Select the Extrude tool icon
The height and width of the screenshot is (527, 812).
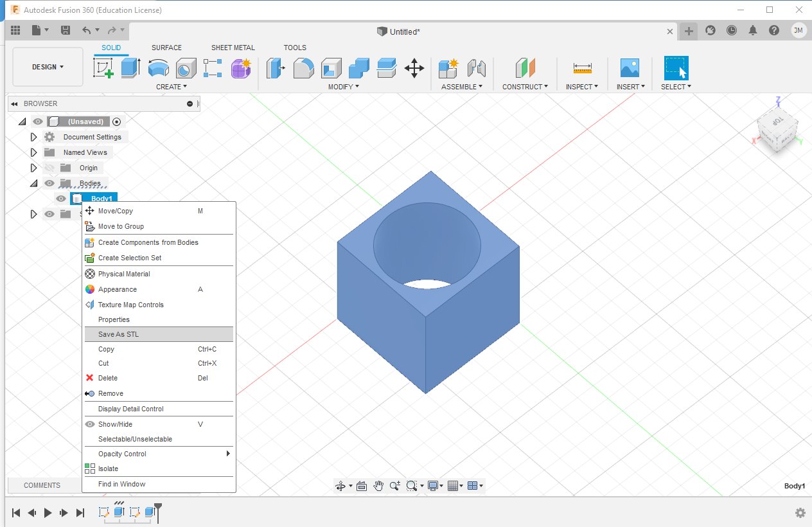coord(130,67)
